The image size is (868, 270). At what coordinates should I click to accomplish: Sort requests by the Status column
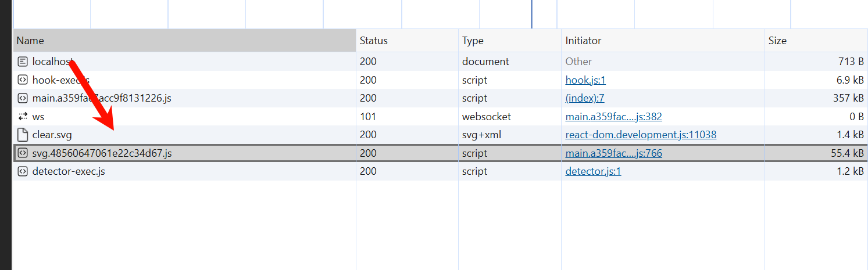point(373,41)
